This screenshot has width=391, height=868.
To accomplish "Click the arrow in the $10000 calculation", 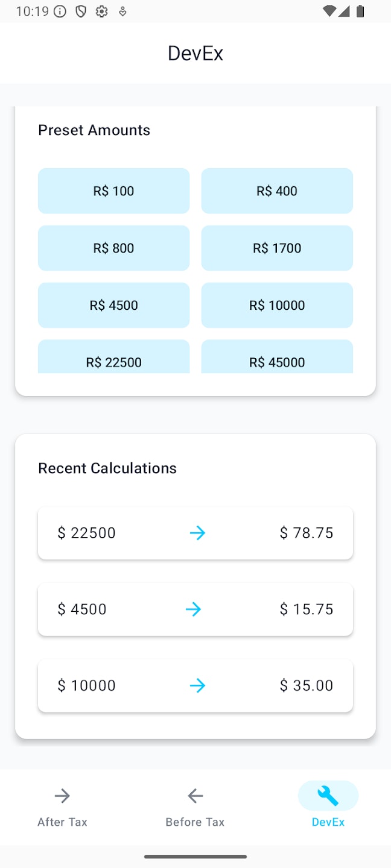I will pos(197,685).
